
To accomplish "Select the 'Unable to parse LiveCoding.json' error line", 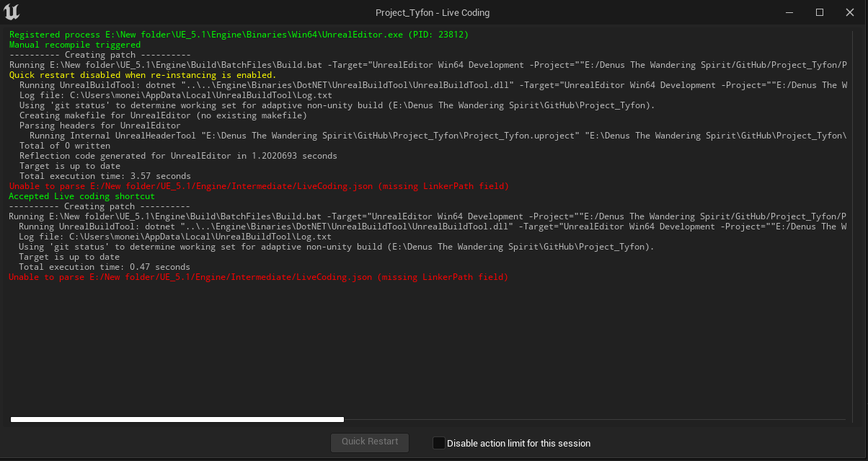I will [257, 185].
